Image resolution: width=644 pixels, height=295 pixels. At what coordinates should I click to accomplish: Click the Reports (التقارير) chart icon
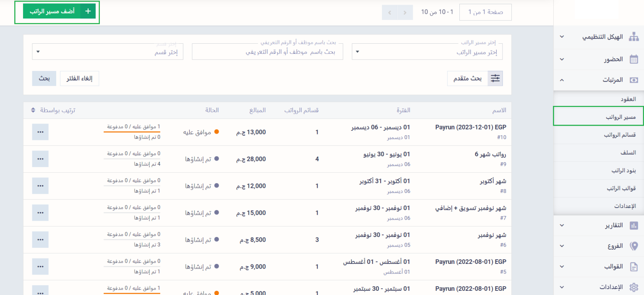pyautogui.click(x=634, y=226)
